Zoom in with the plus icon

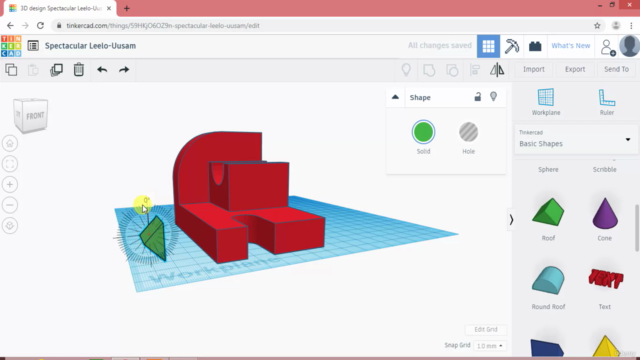(x=10, y=184)
